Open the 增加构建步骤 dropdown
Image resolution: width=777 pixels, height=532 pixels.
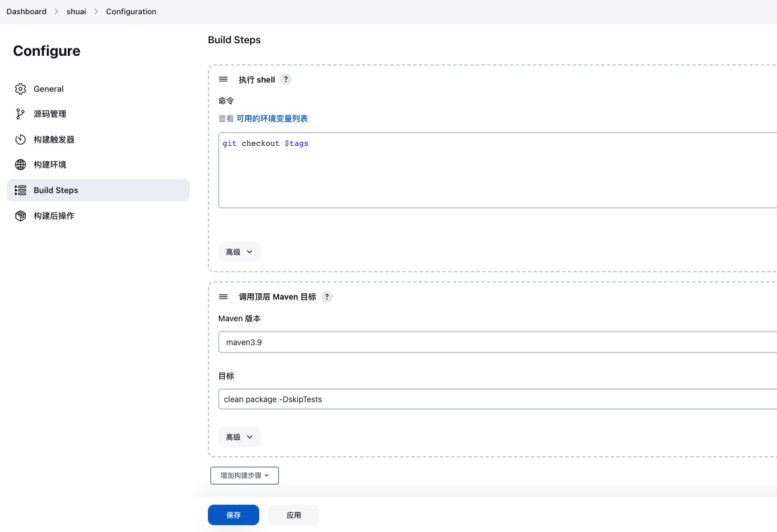244,476
